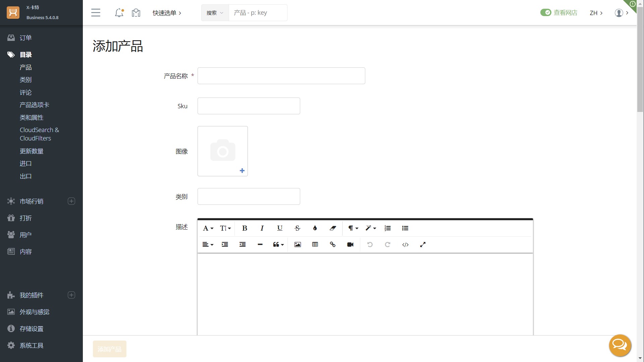Open the text color picker

[315, 228]
